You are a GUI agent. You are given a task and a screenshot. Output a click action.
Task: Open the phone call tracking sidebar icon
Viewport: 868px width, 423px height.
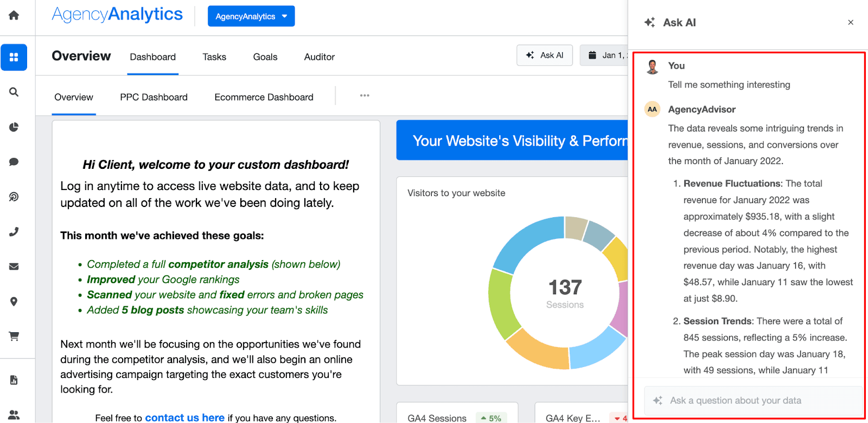[x=14, y=232]
